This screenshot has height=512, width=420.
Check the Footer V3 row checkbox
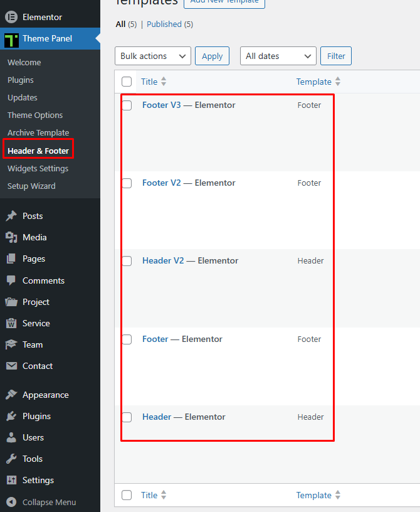coord(127,105)
